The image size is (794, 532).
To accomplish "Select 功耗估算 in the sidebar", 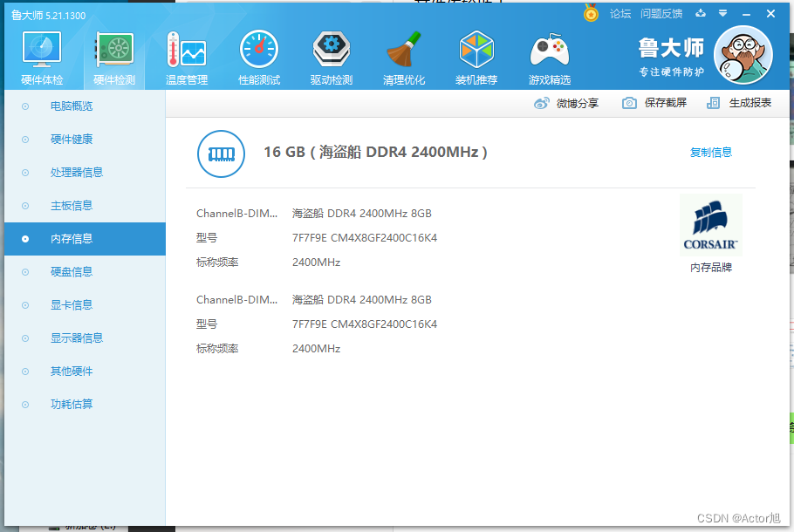I will click(x=85, y=405).
